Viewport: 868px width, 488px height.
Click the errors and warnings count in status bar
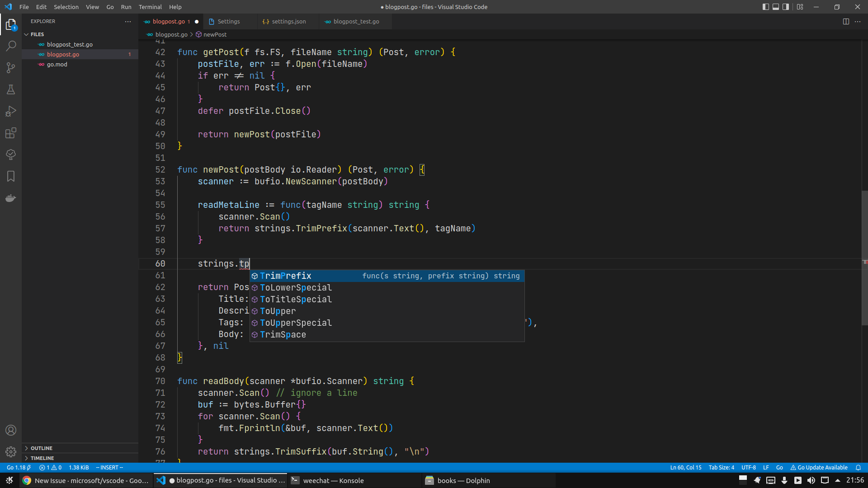tap(50, 468)
